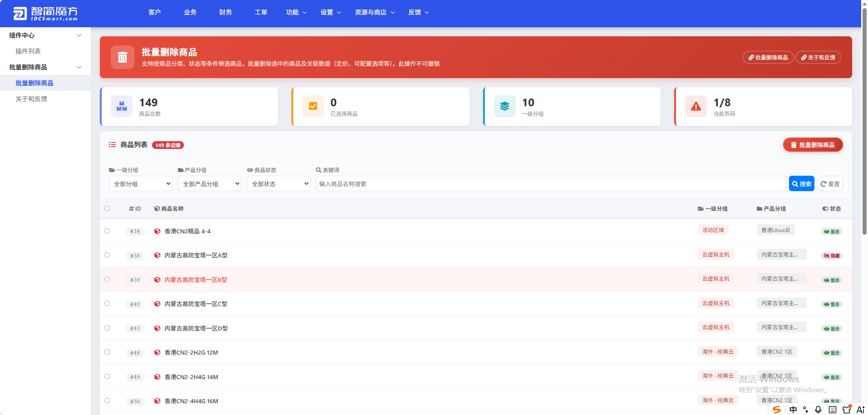Click the punctuation toggle in IME bar
Image resolution: width=868 pixels, height=415 pixels.
tap(806, 410)
